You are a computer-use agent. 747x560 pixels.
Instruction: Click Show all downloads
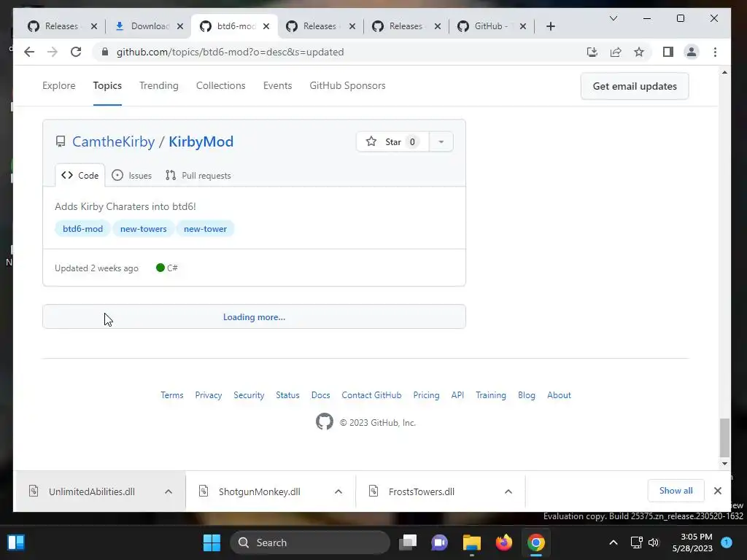[x=676, y=491]
